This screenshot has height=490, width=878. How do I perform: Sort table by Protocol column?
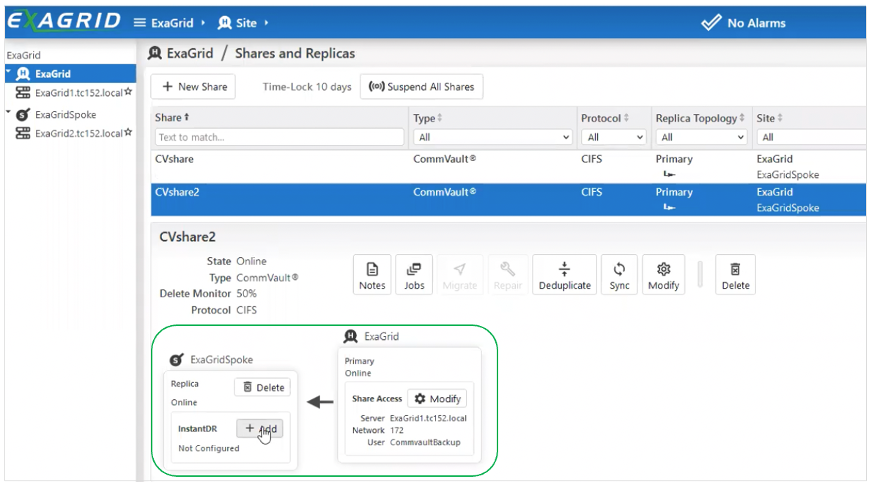click(605, 118)
